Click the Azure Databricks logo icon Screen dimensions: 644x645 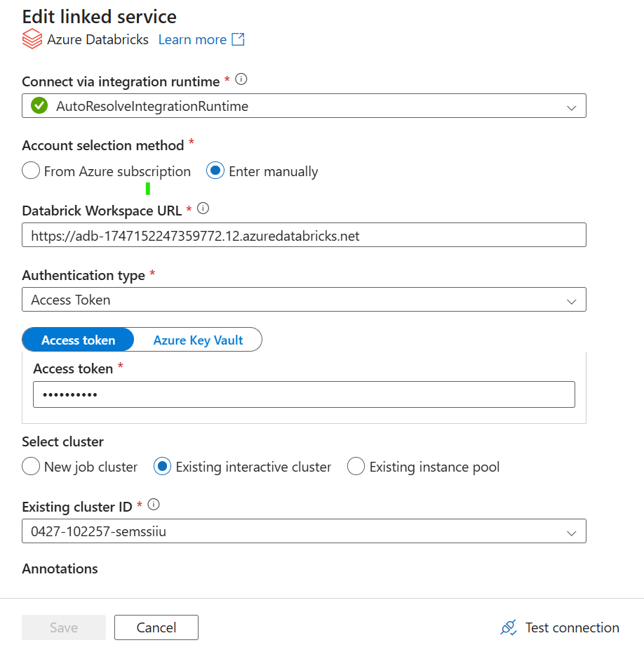[x=32, y=39]
